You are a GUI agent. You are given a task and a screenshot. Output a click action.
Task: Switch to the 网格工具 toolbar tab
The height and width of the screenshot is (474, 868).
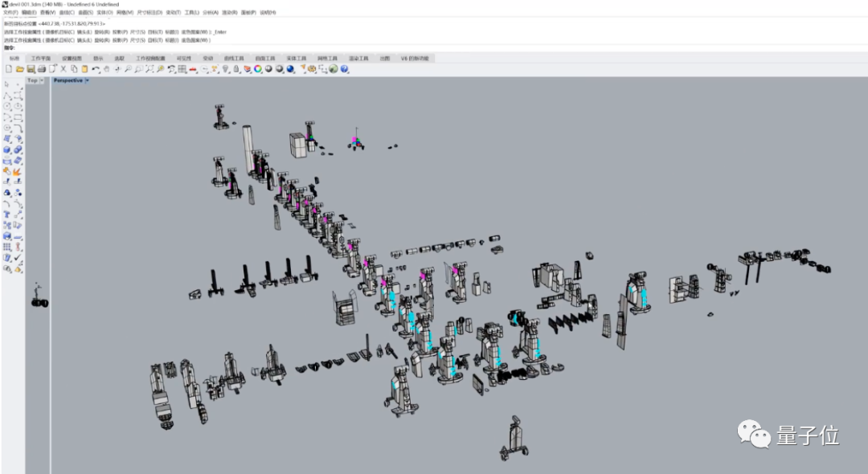click(x=327, y=58)
